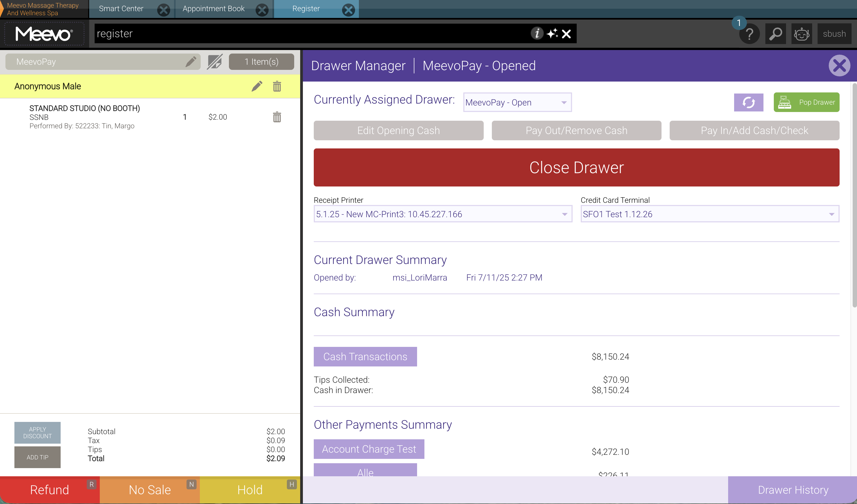Click the Pop Drawer button
857x504 pixels.
tap(806, 102)
